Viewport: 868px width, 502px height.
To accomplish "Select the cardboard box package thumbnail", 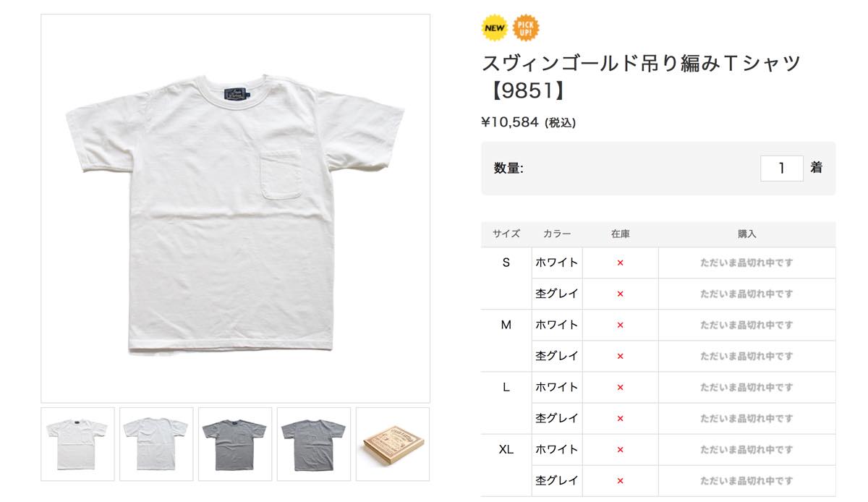I will [393, 444].
